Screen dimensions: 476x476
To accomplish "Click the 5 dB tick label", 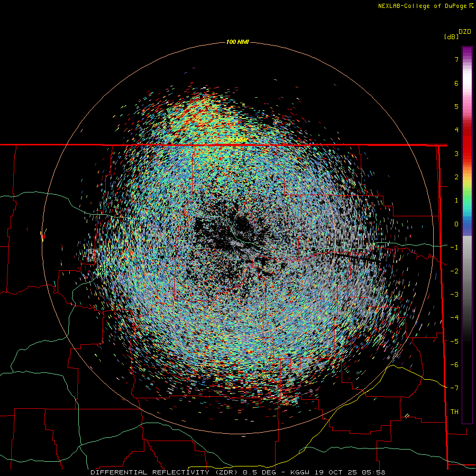I will [456, 106].
